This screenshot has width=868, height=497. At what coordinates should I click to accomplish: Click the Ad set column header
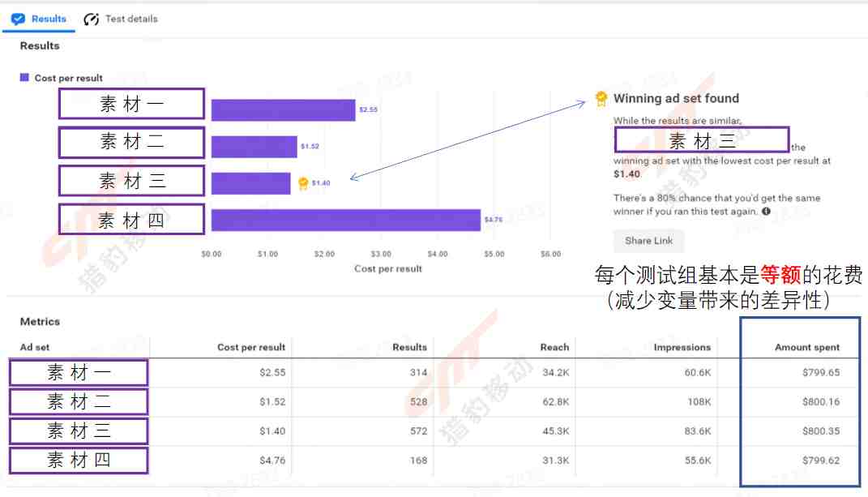tap(35, 347)
